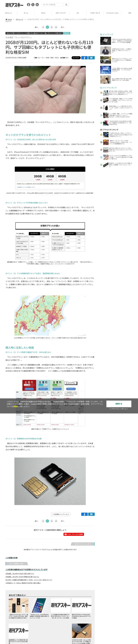The height and width of the screenshot is (644, 138).
Task: Click 前へ in pagination above the title
Action: [37, 27]
